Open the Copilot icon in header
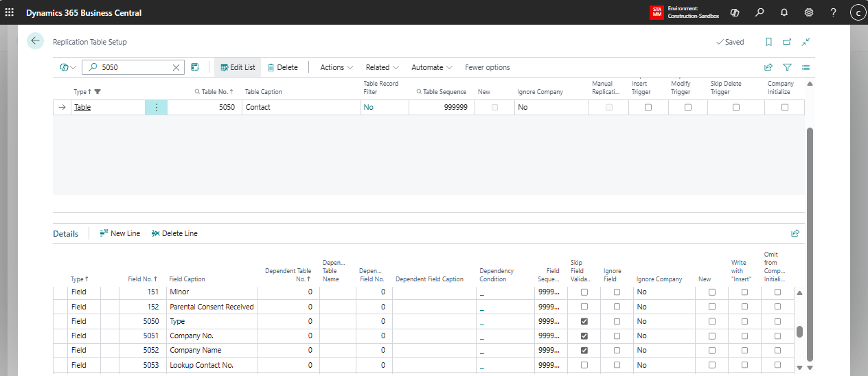 [x=735, y=12]
